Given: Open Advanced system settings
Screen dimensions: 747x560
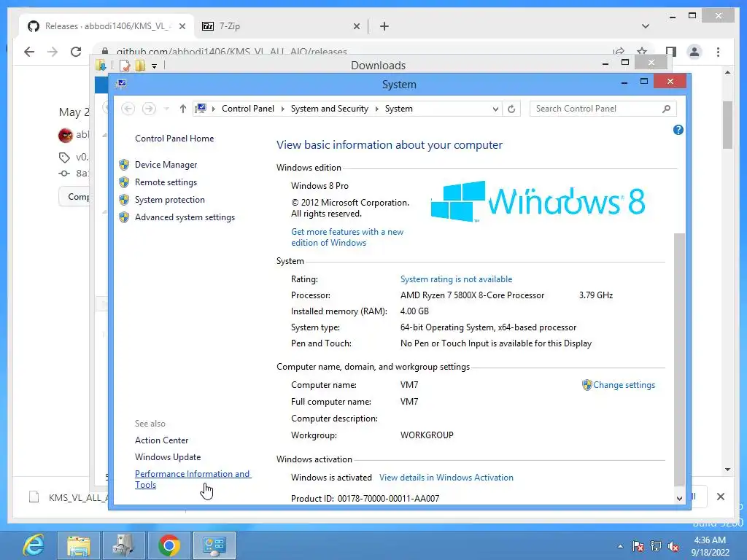Looking at the screenshot, I should tap(185, 217).
